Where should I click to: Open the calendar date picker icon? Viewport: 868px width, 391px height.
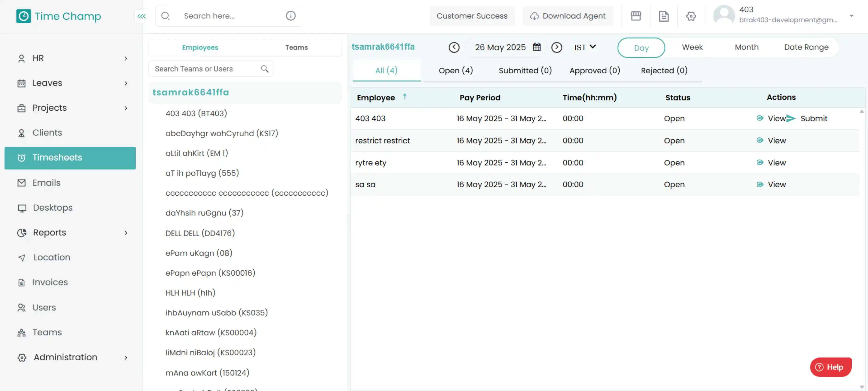[x=536, y=47]
